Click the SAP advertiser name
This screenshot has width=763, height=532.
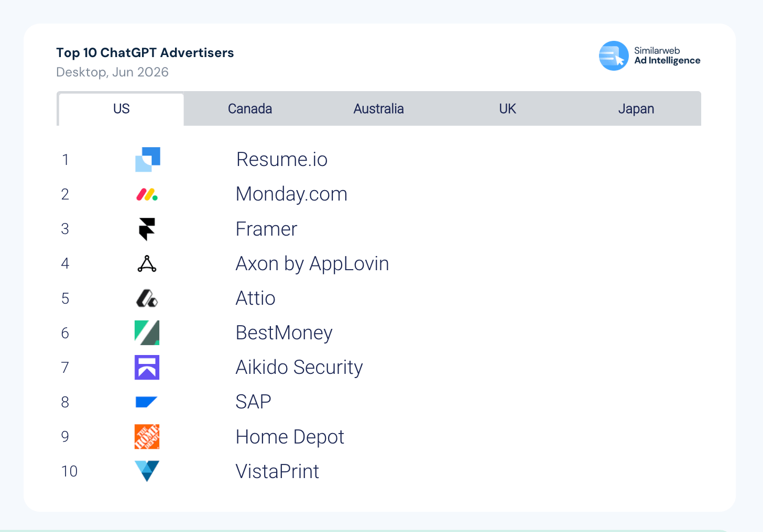[253, 402]
